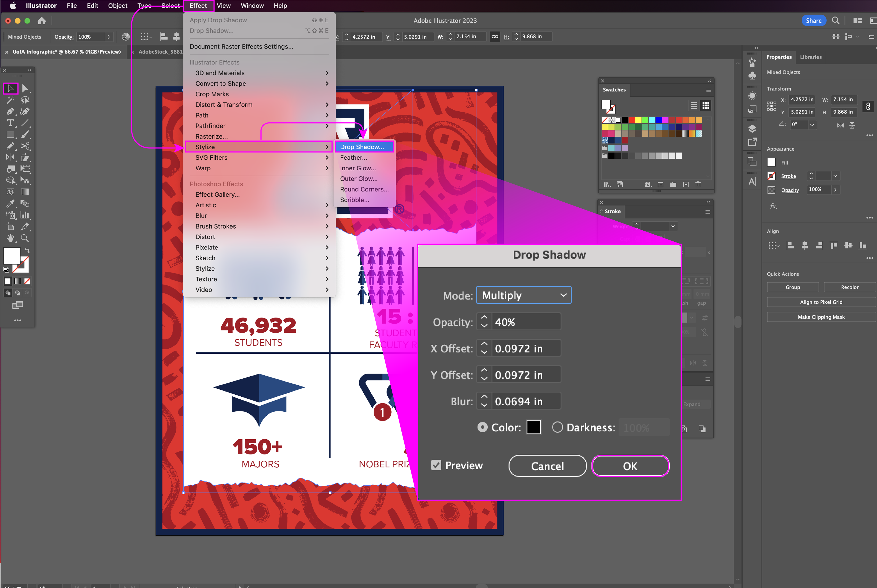This screenshot has height=588, width=877.
Task: Open the search magnifier next to Share
Action: (x=835, y=21)
